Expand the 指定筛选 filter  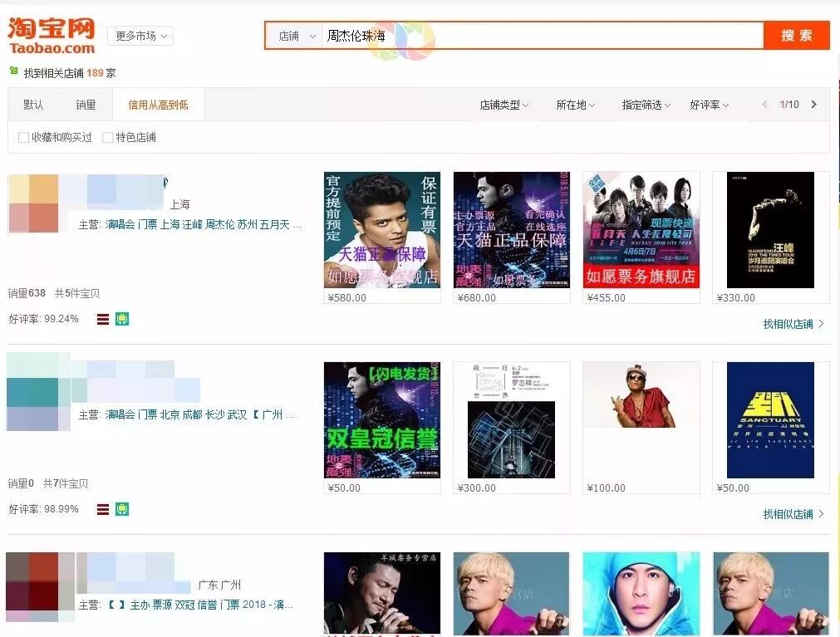tap(646, 105)
